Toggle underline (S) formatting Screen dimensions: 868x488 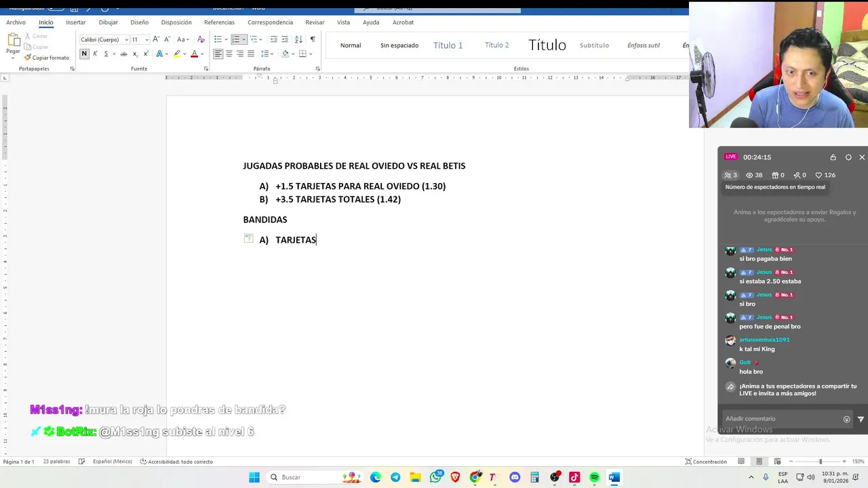(x=105, y=54)
